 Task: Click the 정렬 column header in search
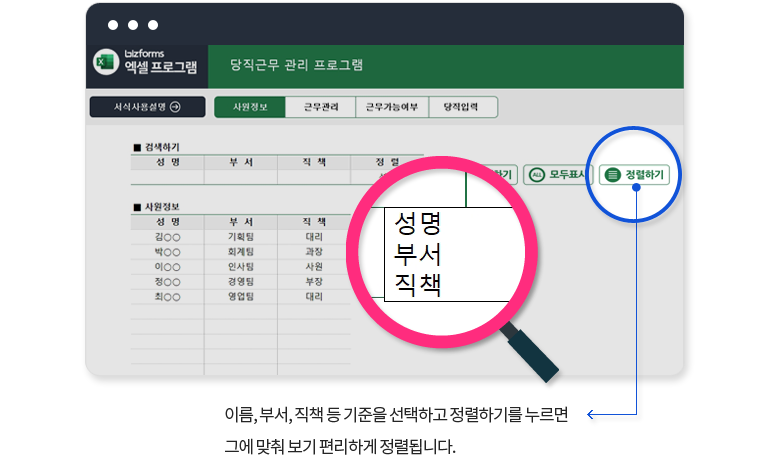coord(387,162)
